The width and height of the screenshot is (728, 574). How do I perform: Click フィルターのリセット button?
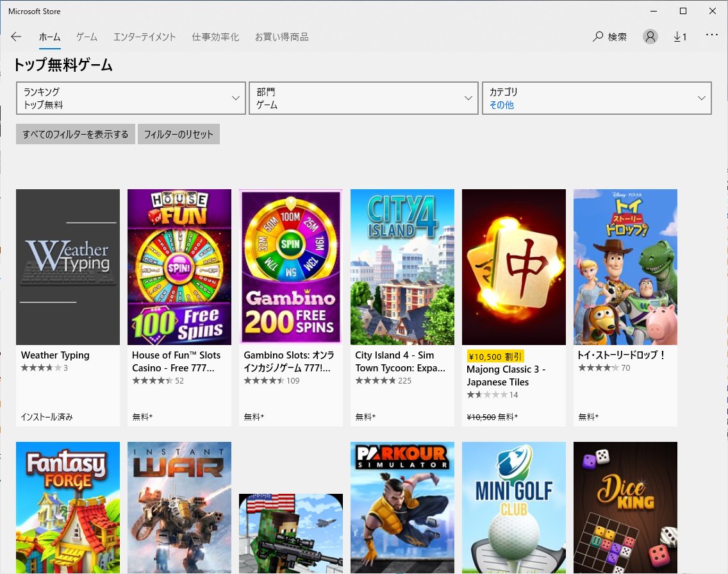click(178, 134)
